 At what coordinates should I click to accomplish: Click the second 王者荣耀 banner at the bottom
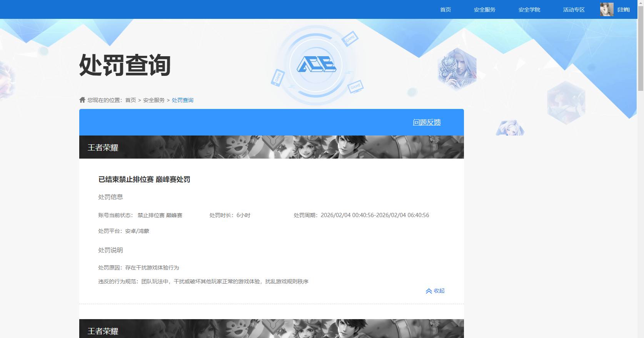(x=272, y=328)
